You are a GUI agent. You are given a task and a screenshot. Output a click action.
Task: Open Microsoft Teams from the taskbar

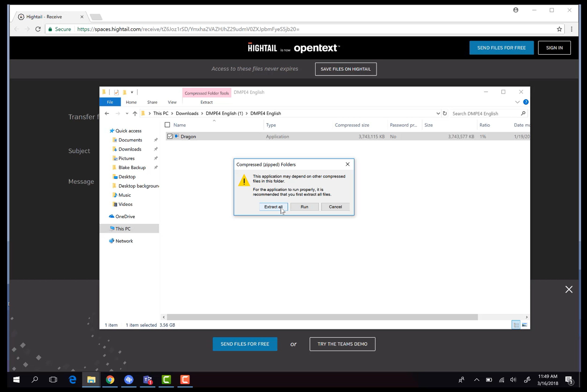tap(147, 380)
